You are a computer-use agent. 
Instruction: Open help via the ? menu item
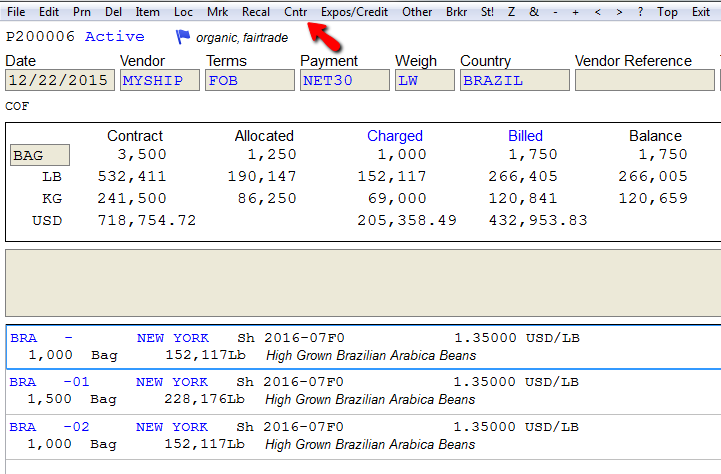(x=641, y=11)
